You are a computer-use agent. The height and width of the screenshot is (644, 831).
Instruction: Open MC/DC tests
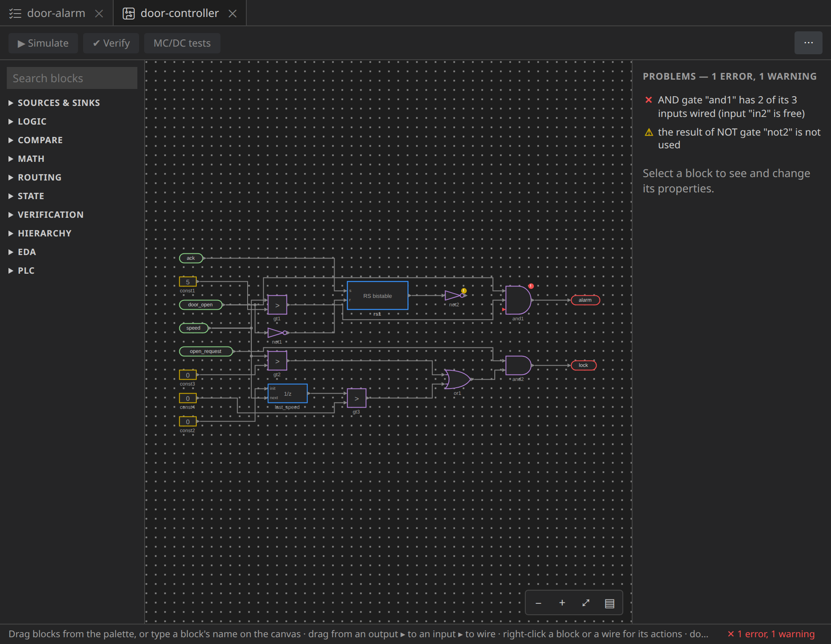click(182, 43)
